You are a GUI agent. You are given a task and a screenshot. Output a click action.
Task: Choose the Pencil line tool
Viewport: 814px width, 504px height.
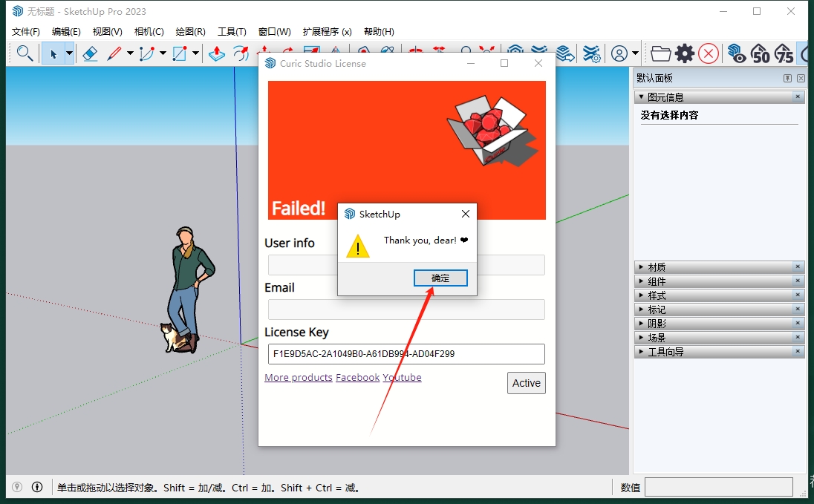tap(114, 53)
